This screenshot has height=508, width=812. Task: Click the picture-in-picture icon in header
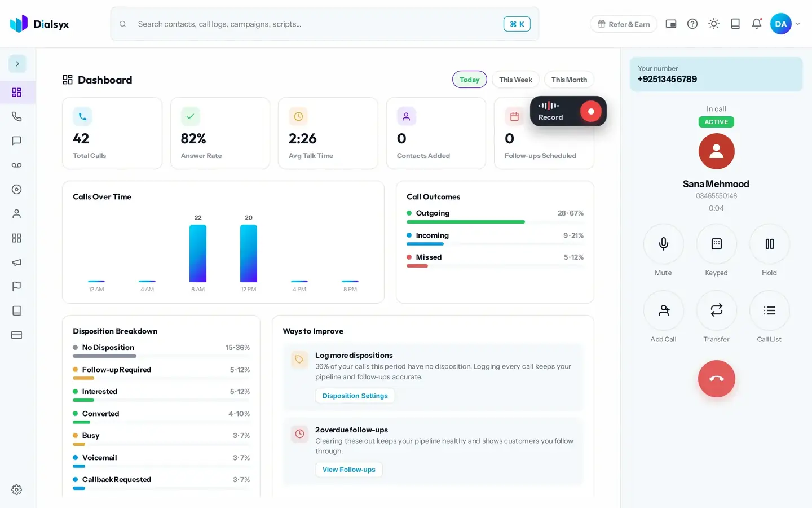click(x=671, y=24)
